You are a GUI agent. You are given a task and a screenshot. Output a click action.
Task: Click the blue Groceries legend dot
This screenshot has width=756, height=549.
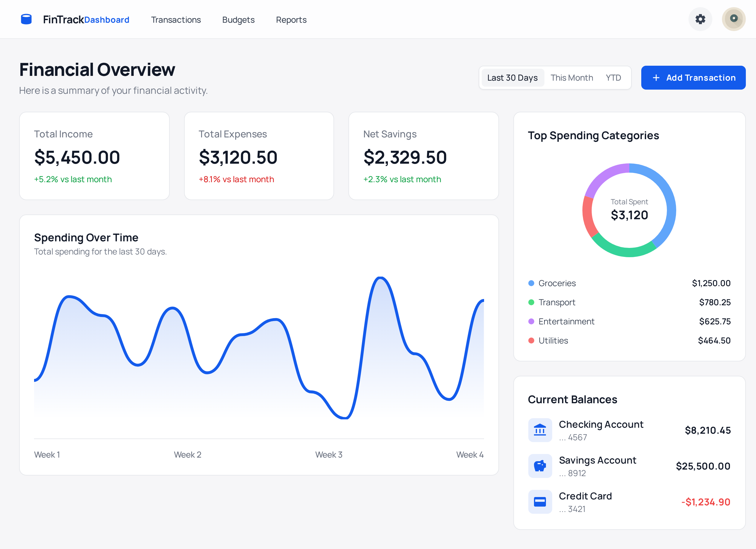coord(531,283)
